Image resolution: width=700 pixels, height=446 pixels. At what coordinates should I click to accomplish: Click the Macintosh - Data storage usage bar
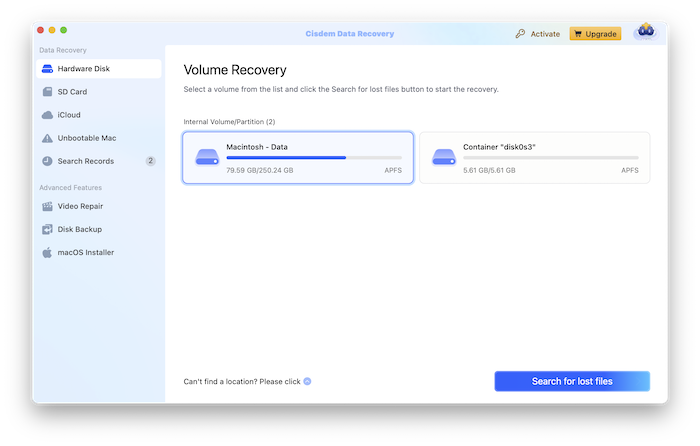tap(314, 158)
